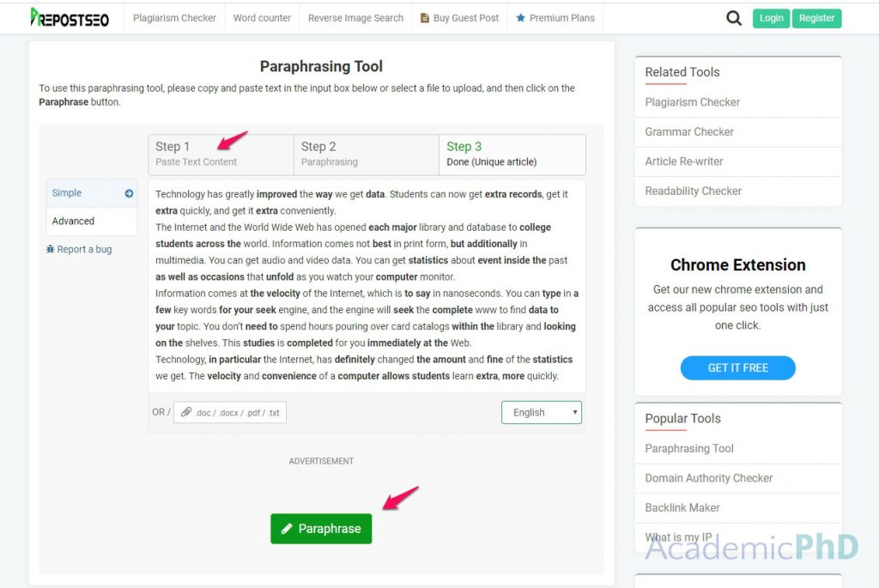Click the Register button
Screen dimensions: 879x588
(x=816, y=18)
